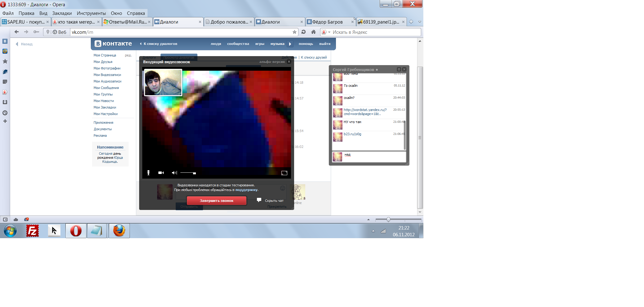
Task: Open Firefox from taskbar
Action: (x=119, y=231)
